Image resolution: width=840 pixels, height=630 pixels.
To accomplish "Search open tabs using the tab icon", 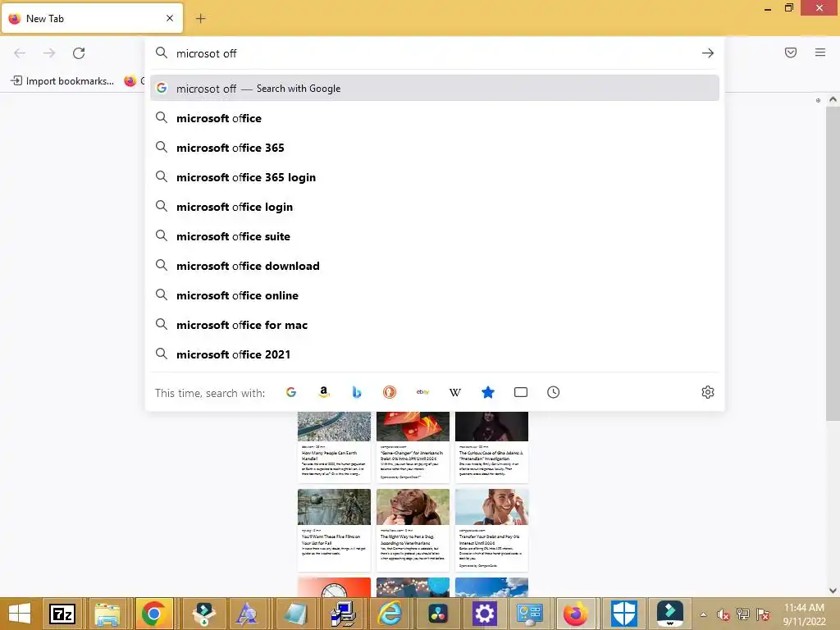I will pyautogui.click(x=521, y=392).
